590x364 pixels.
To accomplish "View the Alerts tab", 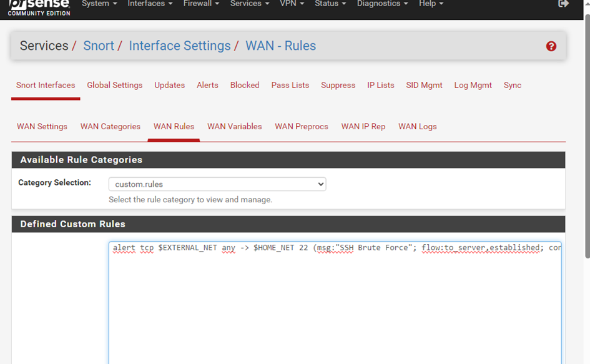I will (x=207, y=85).
